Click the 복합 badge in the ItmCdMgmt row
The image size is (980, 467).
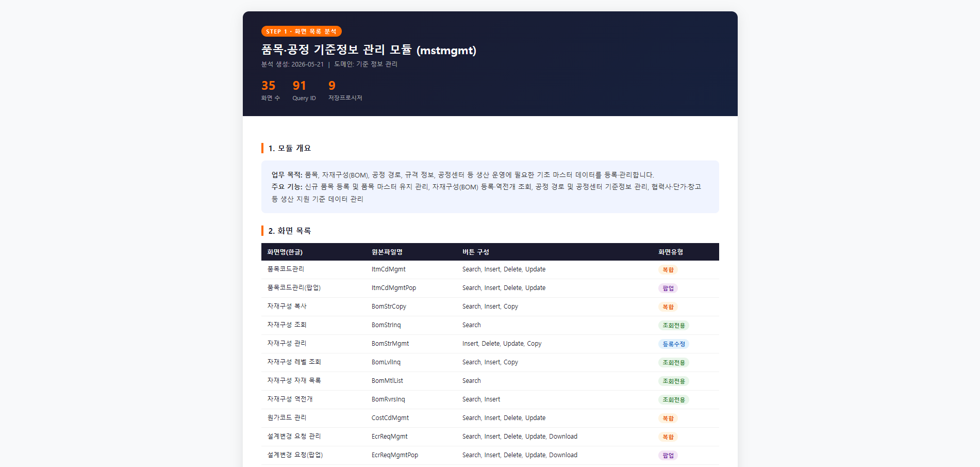point(668,270)
